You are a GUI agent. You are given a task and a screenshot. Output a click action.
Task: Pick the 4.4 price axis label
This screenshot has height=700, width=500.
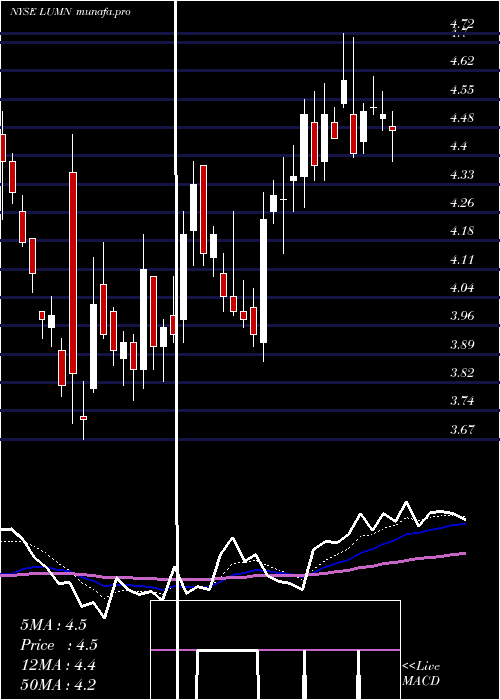(458, 146)
